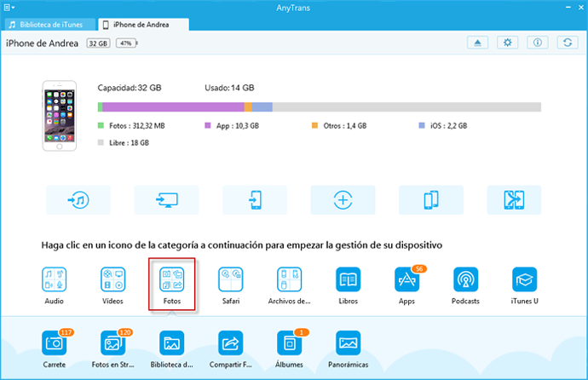Click the 'Fotos : 312,32 MB' text
The image size is (588, 380).
(x=137, y=126)
